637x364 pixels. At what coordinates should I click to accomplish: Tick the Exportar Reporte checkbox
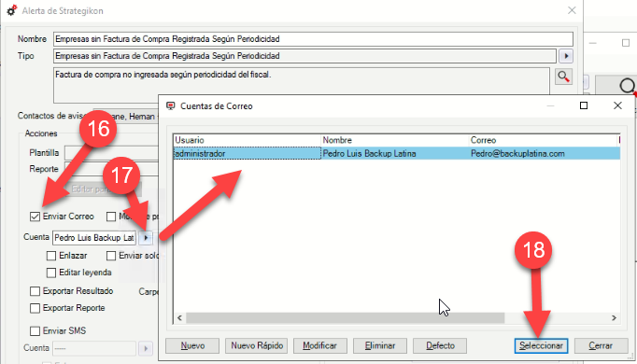35,308
